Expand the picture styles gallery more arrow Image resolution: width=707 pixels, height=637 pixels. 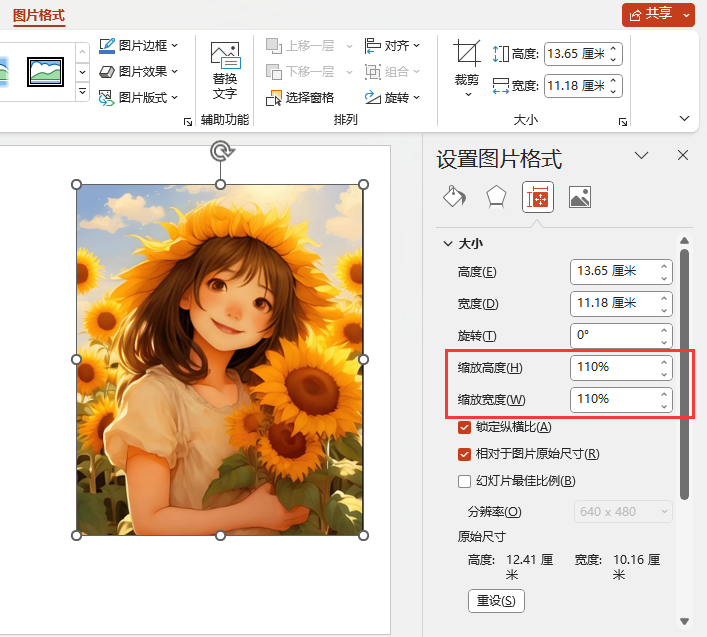point(82,92)
